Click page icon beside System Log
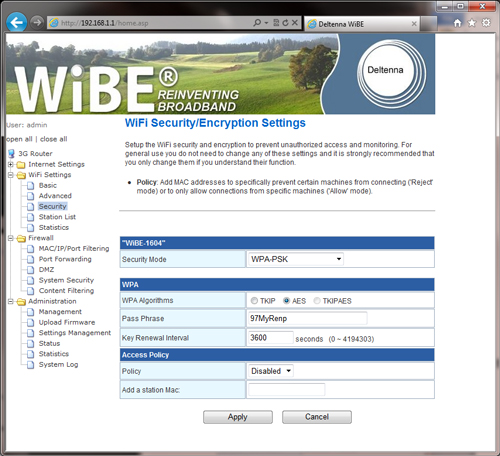 (x=30, y=365)
